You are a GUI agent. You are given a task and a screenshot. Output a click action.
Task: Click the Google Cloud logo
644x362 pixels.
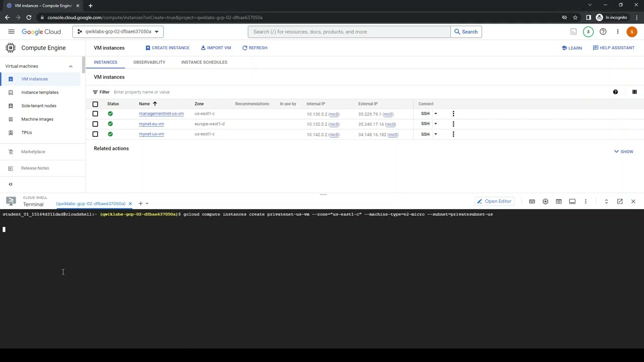pyautogui.click(x=41, y=32)
